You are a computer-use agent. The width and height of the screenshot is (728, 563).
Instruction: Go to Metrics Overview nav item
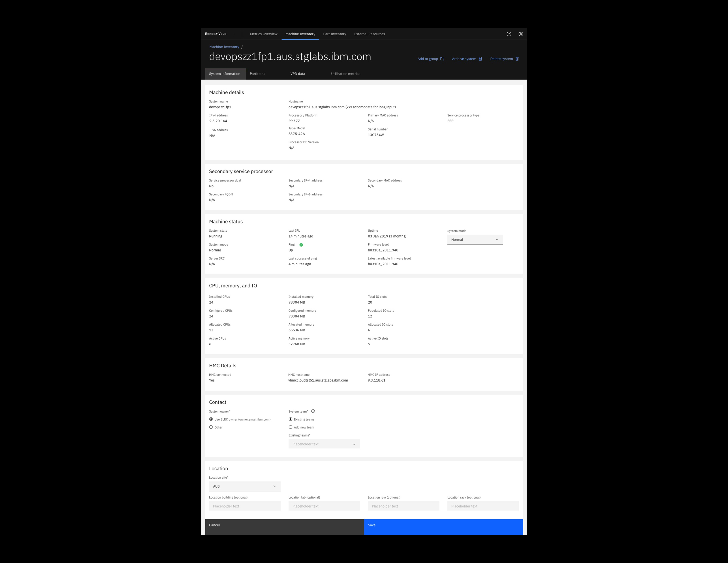point(263,34)
